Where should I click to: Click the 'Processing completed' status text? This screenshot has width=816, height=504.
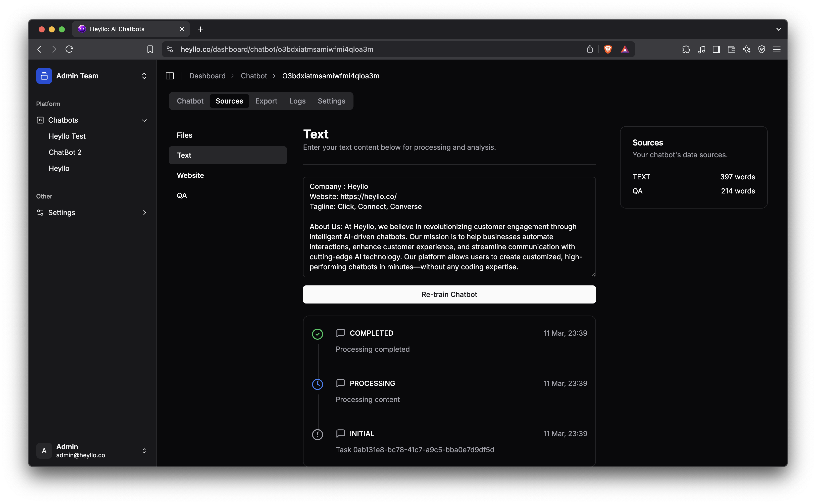372,349
